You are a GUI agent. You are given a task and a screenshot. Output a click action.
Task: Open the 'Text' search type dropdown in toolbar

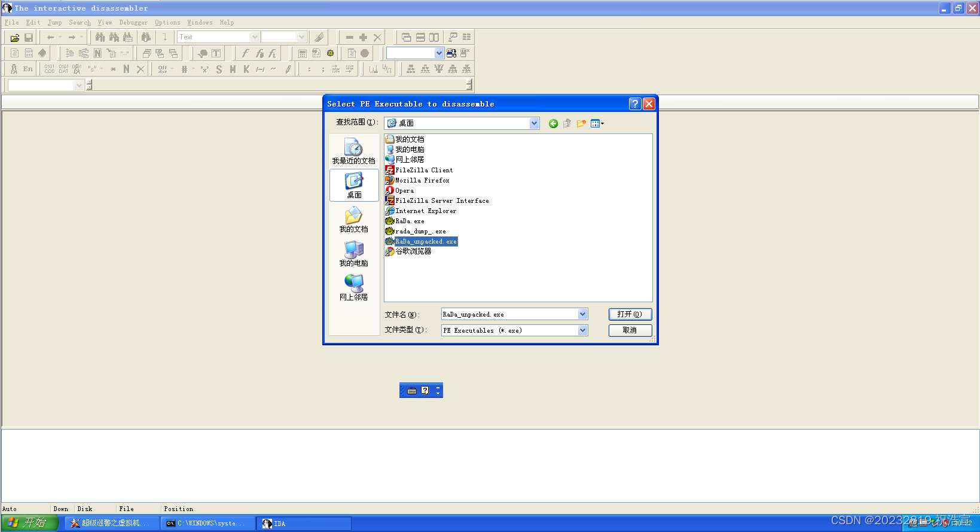pos(255,37)
